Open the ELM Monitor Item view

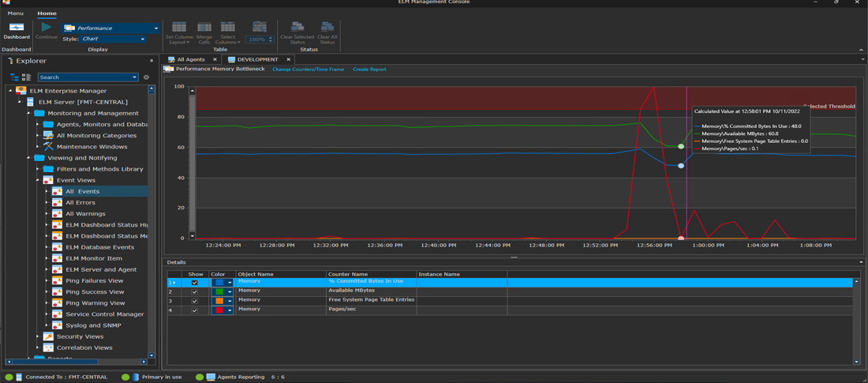[x=94, y=258]
